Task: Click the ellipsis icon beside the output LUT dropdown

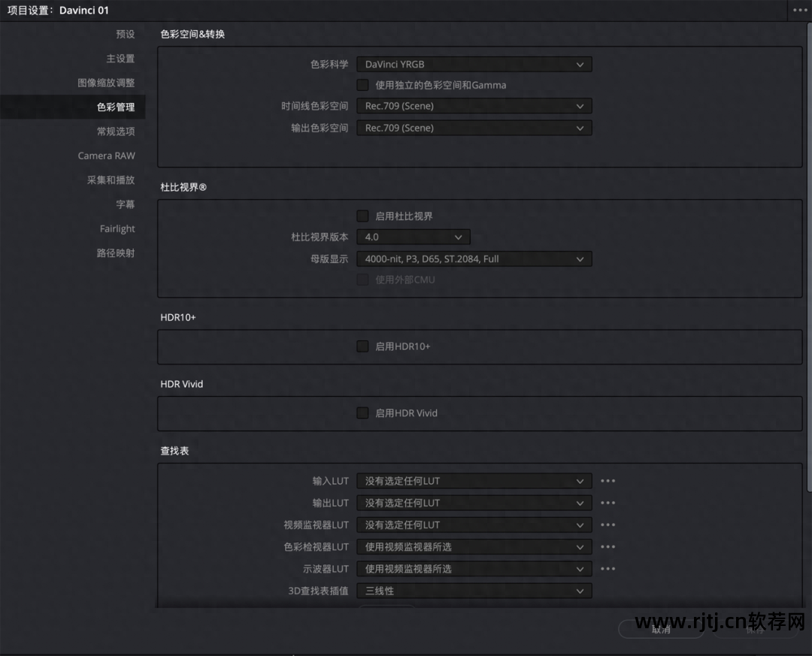Action: tap(607, 503)
